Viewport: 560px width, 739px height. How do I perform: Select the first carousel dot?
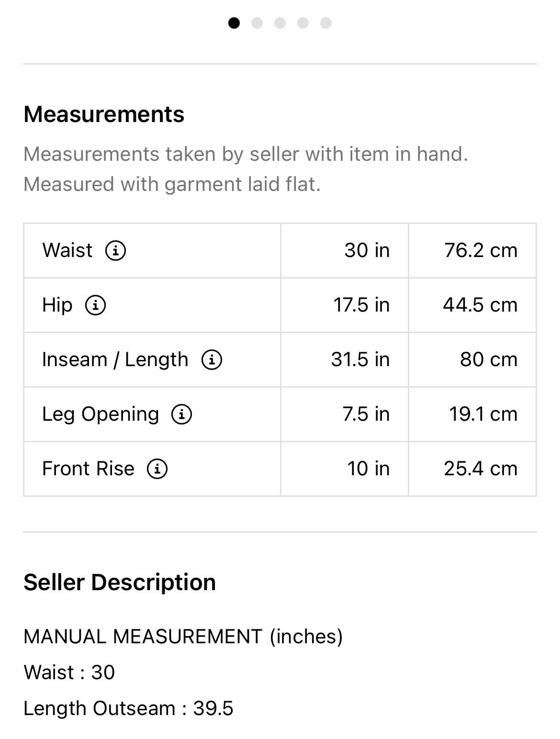click(234, 23)
